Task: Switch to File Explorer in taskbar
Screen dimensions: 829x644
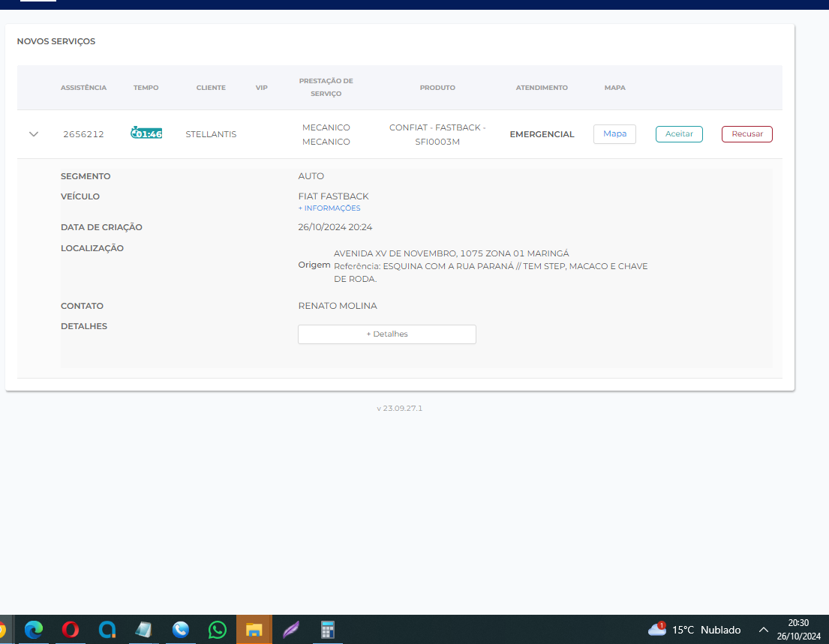Action: 254,630
